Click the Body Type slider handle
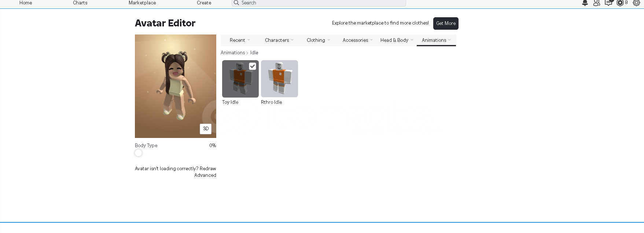Screen dimensions: 644x233 click(x=138, y=153)
